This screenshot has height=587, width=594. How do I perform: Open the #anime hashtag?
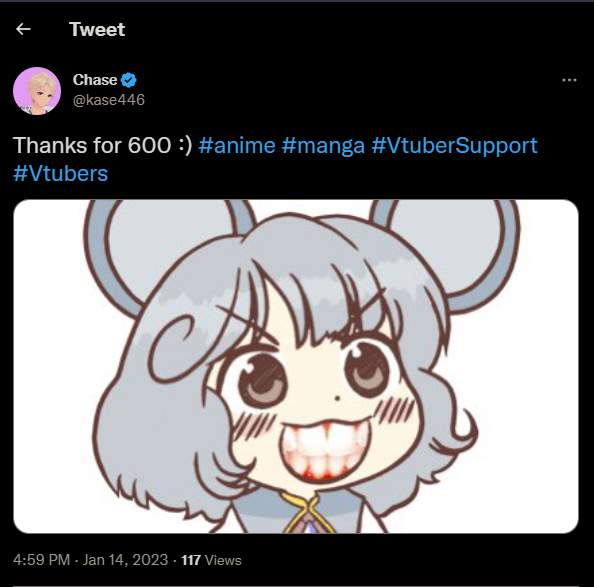click(237, 145)
